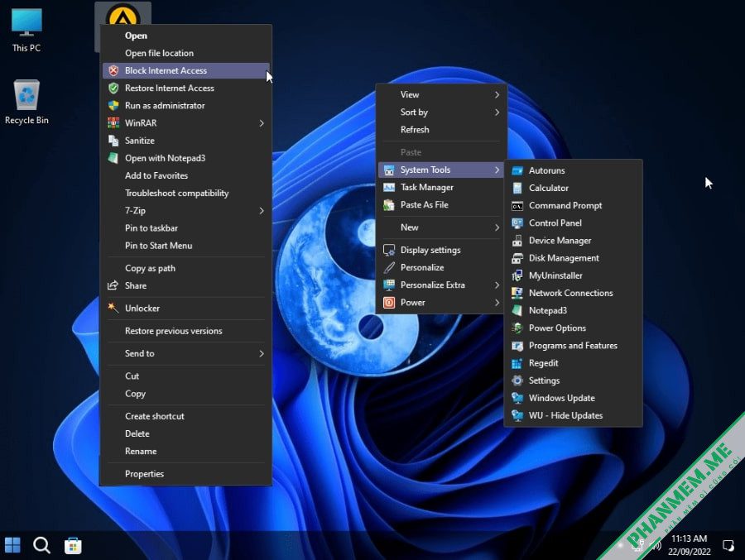
Task: Click the Run as administrator shield icon
Action: click(113, 105)
